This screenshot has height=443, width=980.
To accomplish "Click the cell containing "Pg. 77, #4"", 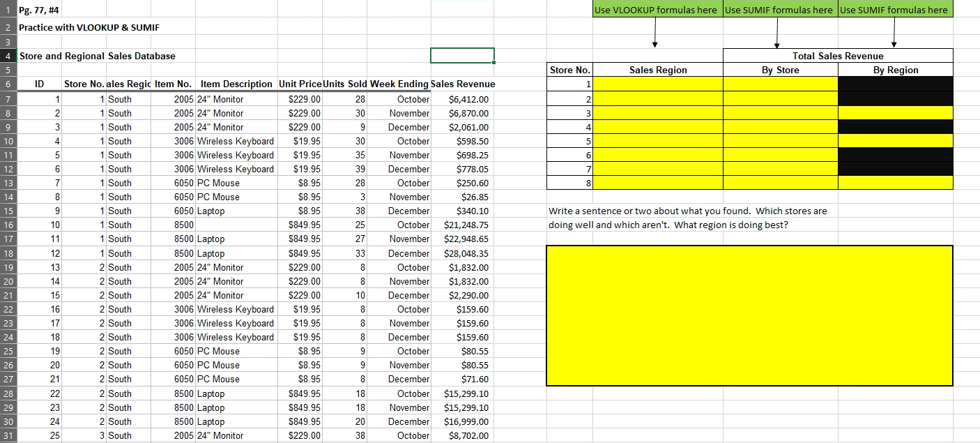I will [x=38, y=10].
